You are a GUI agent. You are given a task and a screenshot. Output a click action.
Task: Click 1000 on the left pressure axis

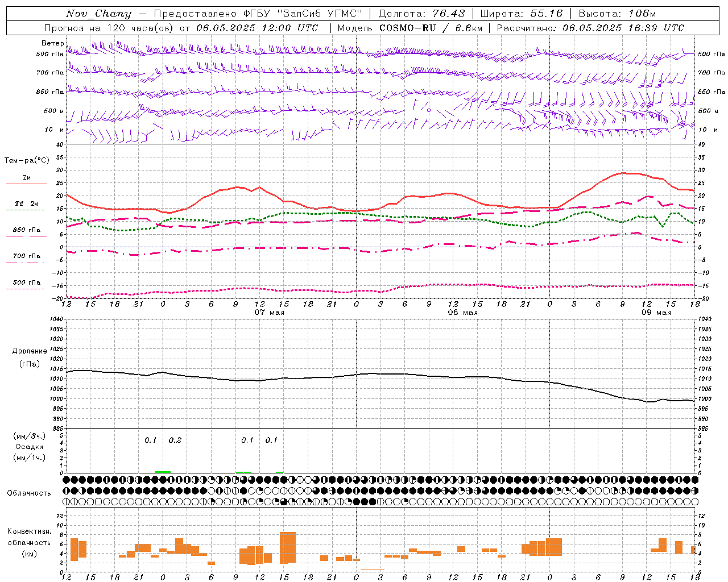pos(56,399)
